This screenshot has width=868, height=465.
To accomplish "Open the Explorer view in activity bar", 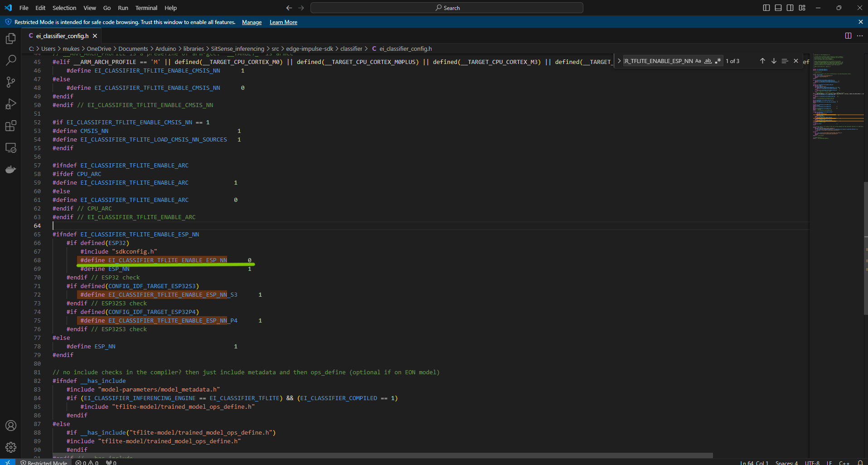I will point(11,39).
